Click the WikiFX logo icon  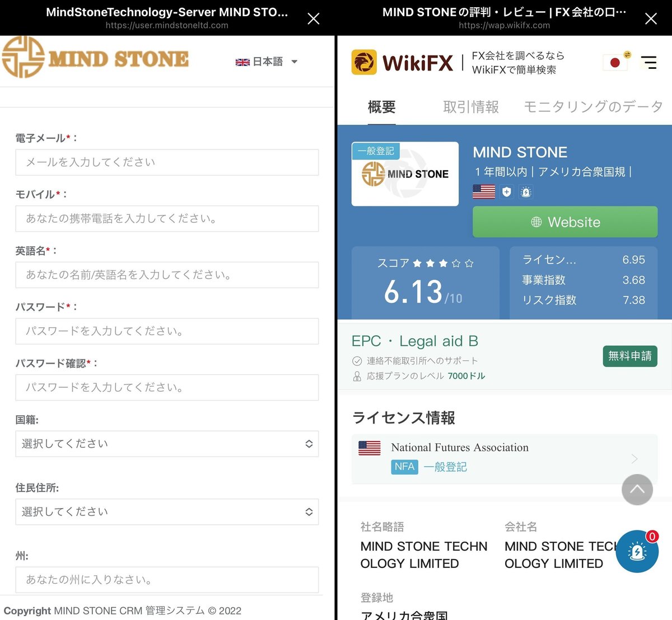pos(364,62)
